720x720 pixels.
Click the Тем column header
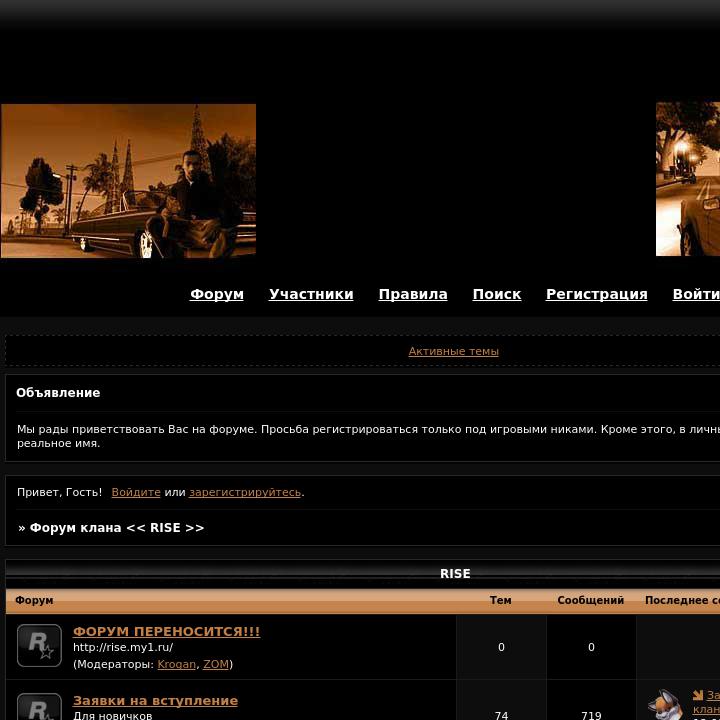[501, 600]
